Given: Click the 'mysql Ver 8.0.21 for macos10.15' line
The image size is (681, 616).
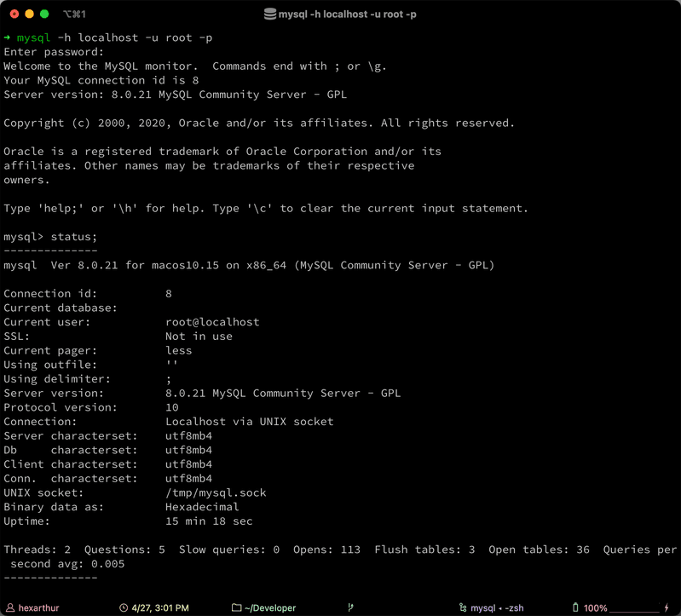Looking at the screenshot, I should tap(249, 265).
